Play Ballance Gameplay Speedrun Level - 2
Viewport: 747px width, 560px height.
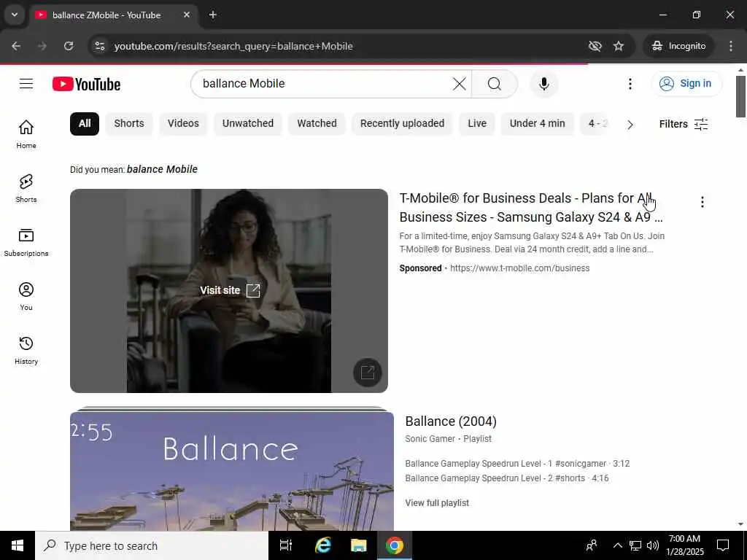click(507, 478)
